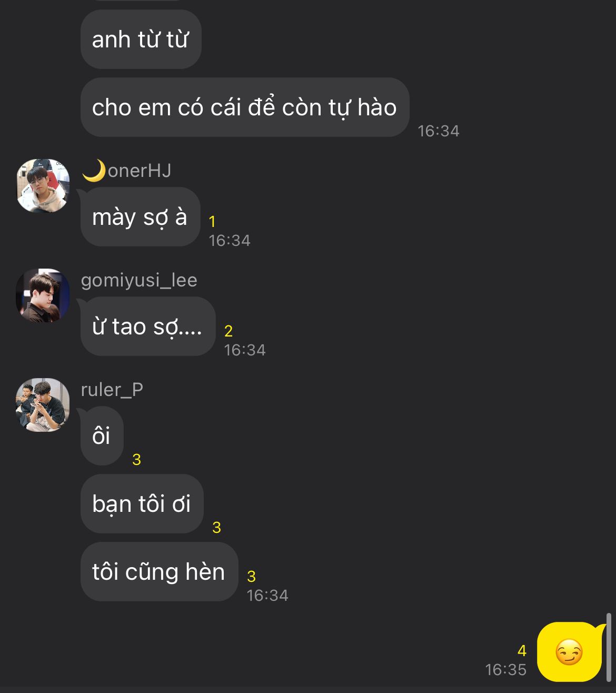Select the 'ừ tao sợ....' message bubble
The width and height of the screenshot is (616, 693).
tap(148, 326)
